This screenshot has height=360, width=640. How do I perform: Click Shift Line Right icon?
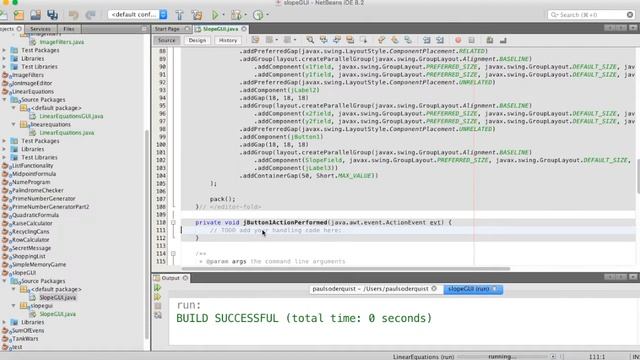click(x=440, y=40)
